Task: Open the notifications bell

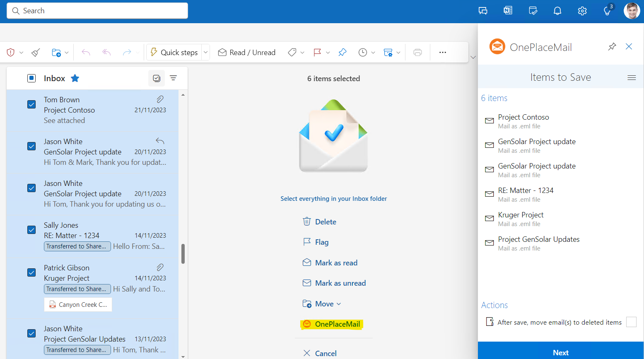Action: click(x=557, y=11)
